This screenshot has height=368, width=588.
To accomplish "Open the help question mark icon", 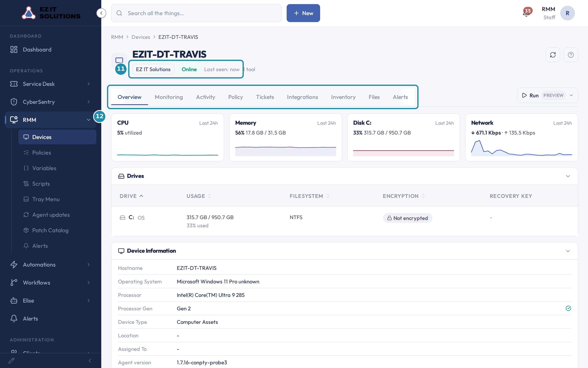I will coord(571,55).
